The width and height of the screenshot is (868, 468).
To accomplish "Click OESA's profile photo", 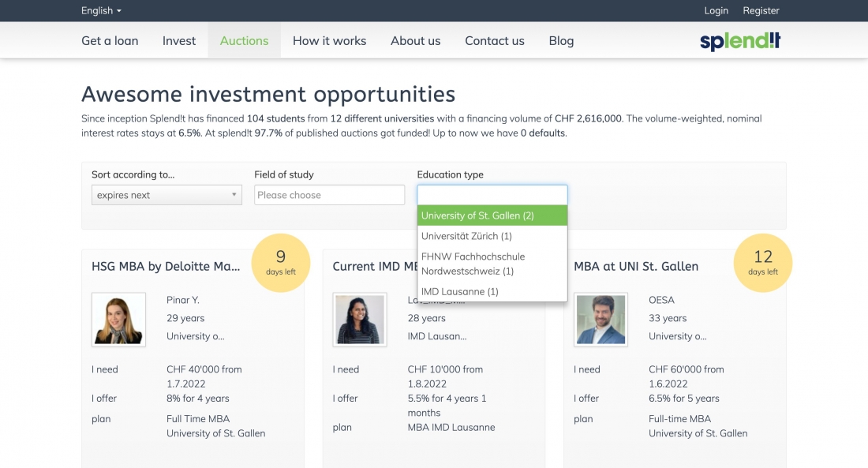I will [600, 320].
